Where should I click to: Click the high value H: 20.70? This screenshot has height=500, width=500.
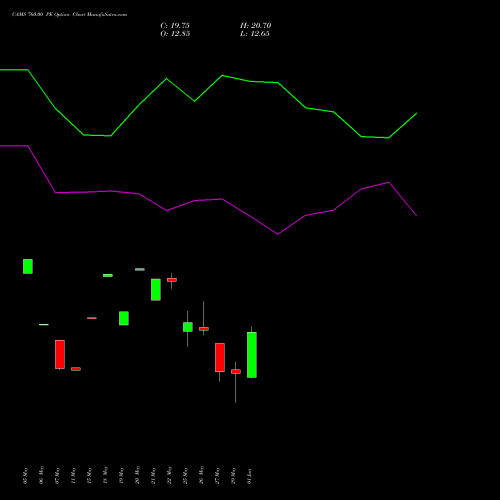click(x=255, y=26)
